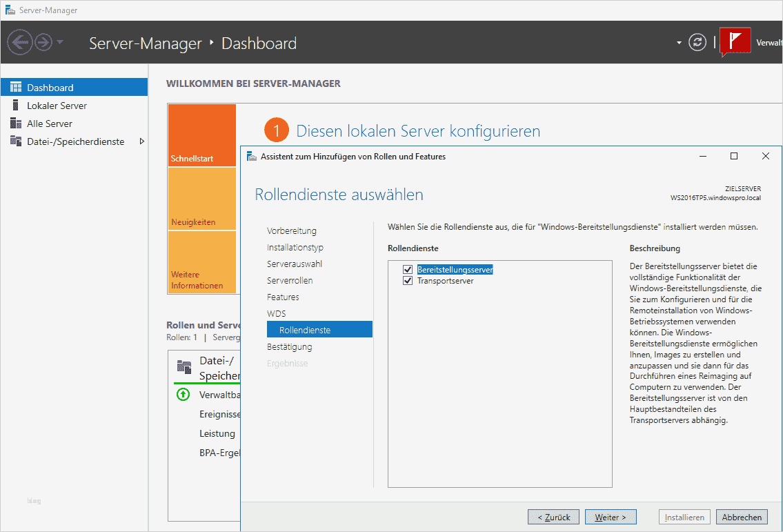Click the refresh icon in header
The image size is (783, 532).
697,43
